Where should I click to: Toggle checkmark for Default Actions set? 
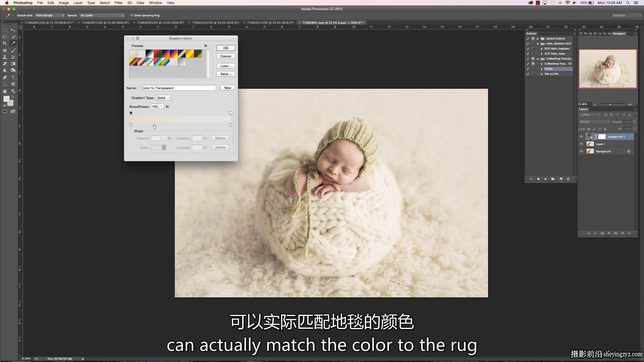[x=528, y=39]
